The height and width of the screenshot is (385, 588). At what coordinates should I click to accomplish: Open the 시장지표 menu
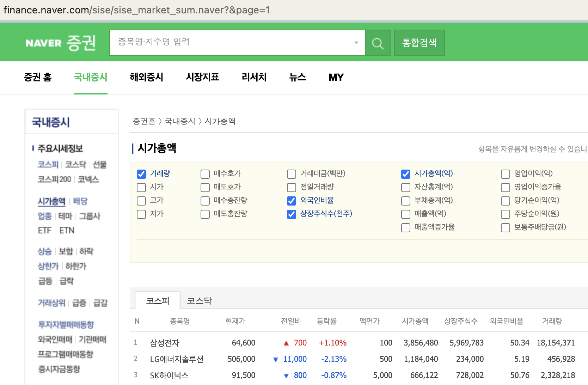pyautogui.click(x=203, y=77)
